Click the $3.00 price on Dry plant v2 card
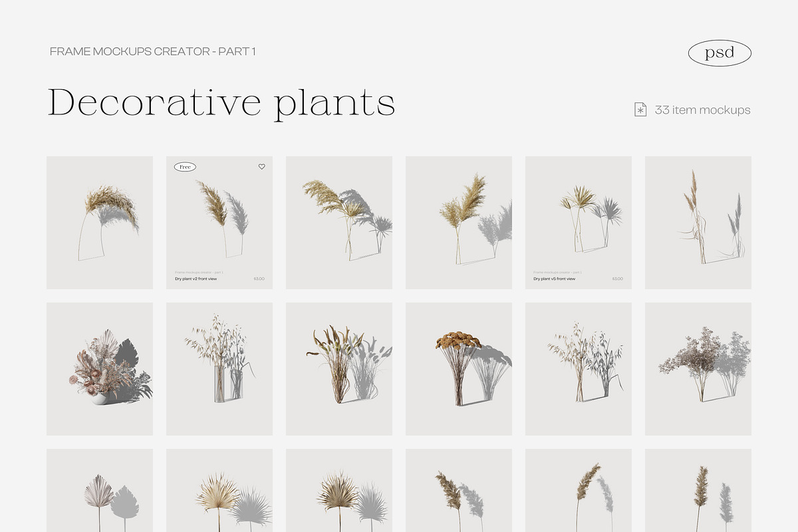 [x=259, y=279]
